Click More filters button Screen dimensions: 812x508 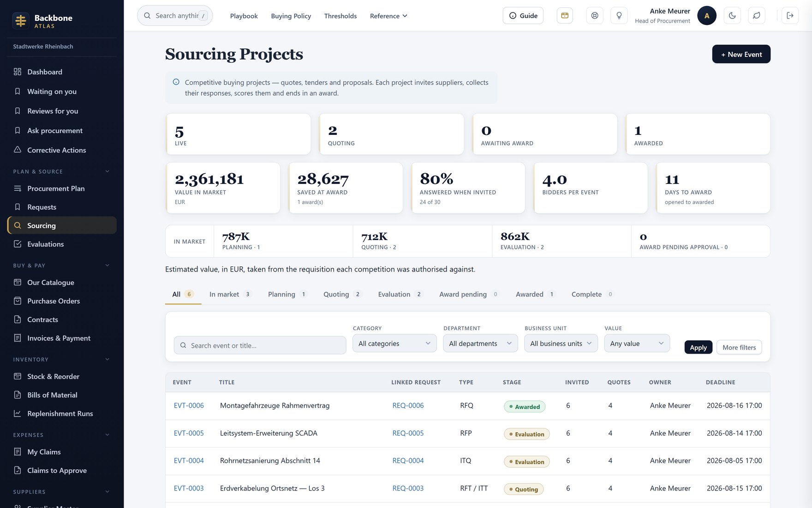click(x=739, y=347)
